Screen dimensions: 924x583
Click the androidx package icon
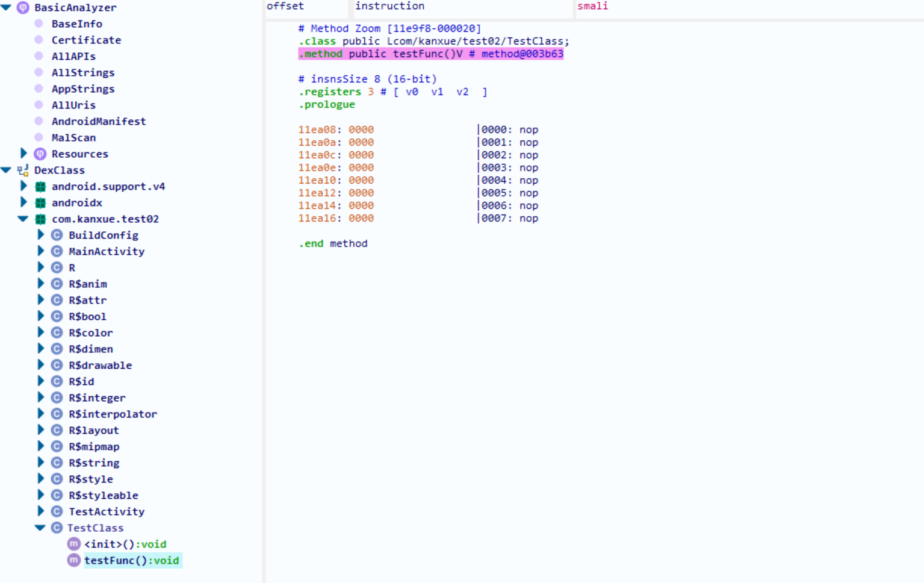[40, 203]
